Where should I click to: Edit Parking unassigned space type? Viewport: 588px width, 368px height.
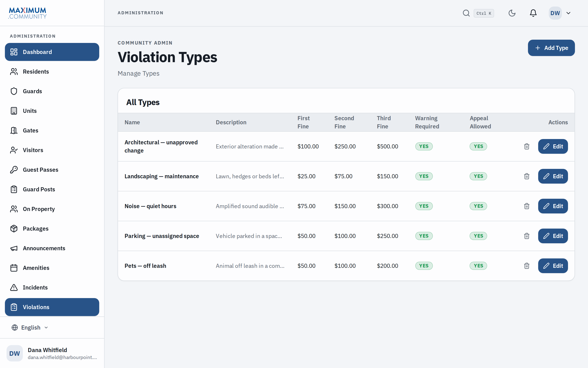(553, 236)
